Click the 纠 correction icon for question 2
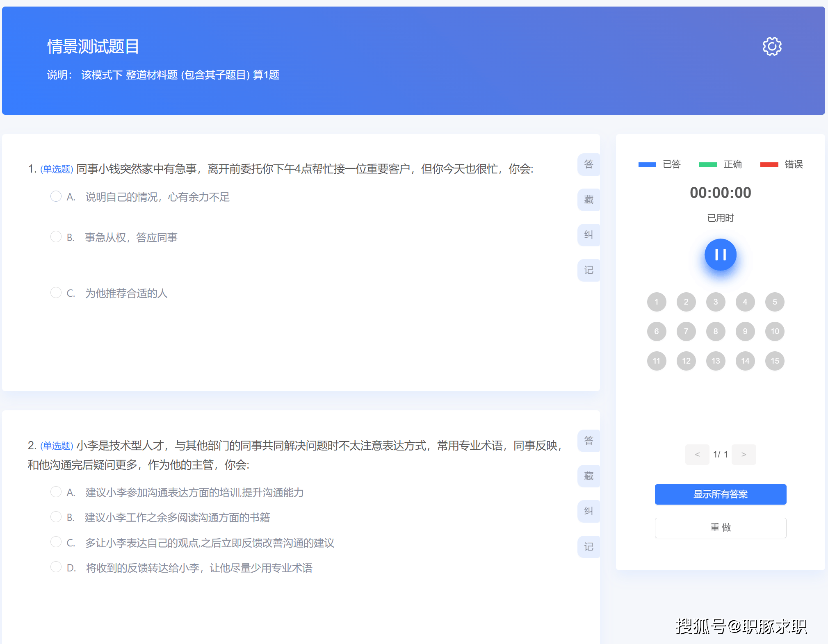The width and height of the screenshot is (828, 644). coord(588,511)
